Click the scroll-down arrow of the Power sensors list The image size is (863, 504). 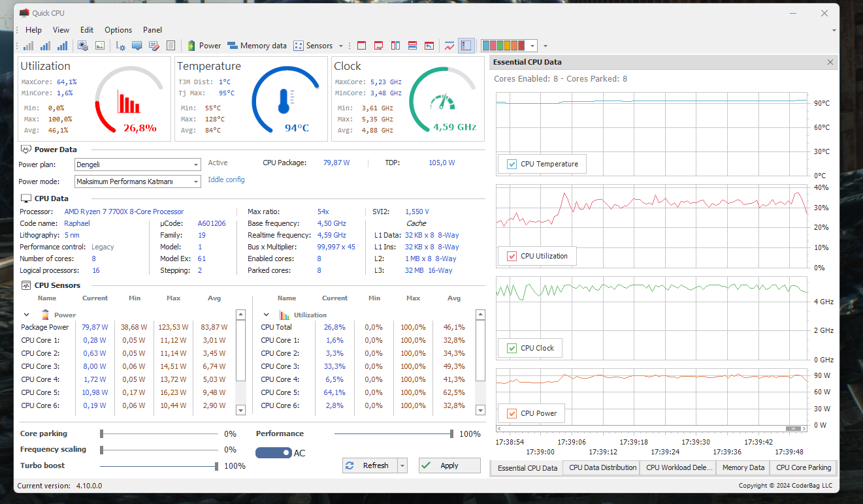pyautogui.click(x=240, y=410)
